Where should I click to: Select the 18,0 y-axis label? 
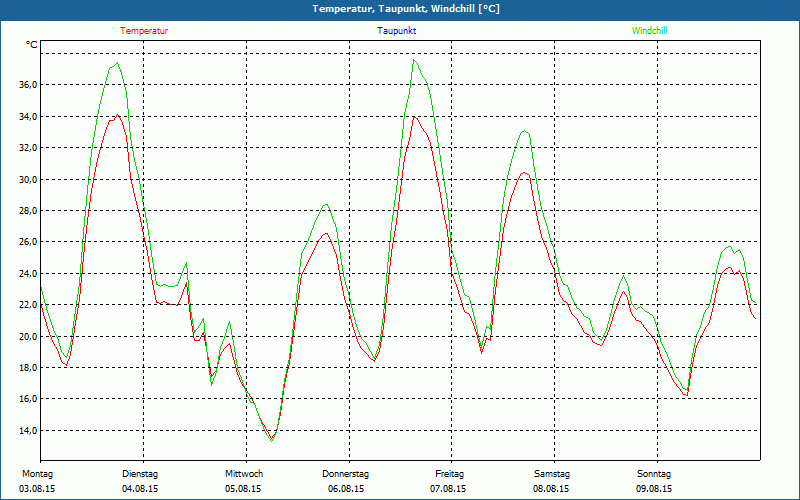(28, 368)
